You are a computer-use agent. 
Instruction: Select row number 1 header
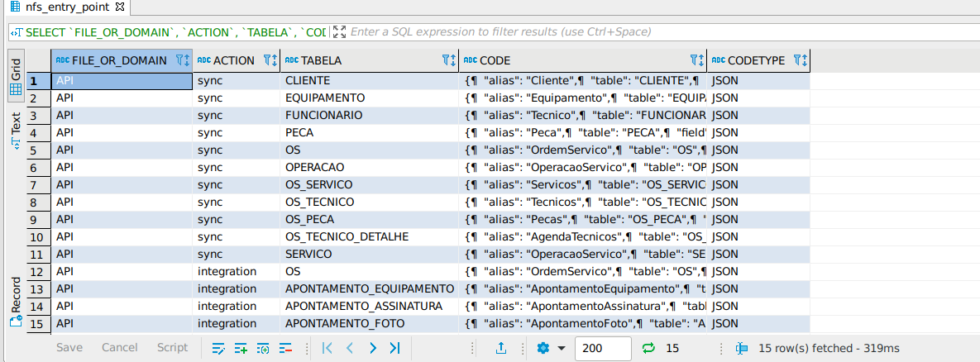tap(38, 80)
